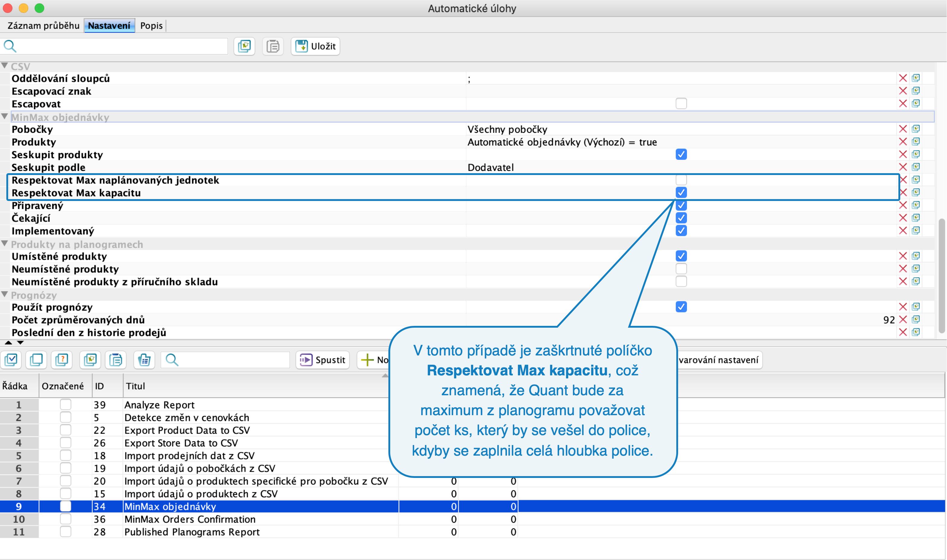This screenshot has height=560, width=947.
Task: Reset Neumístěné produkty with red X
Action: tap(903, 269)
